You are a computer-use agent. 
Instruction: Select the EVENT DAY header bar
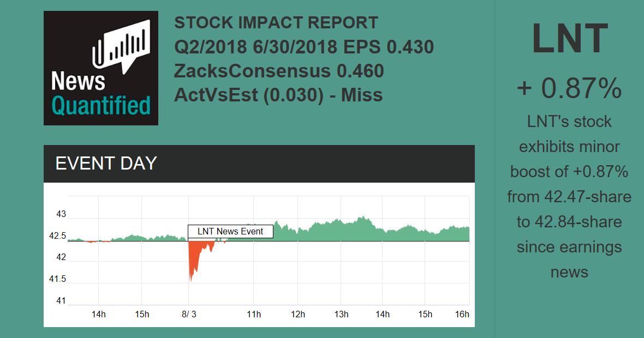(x=259, y=164)
